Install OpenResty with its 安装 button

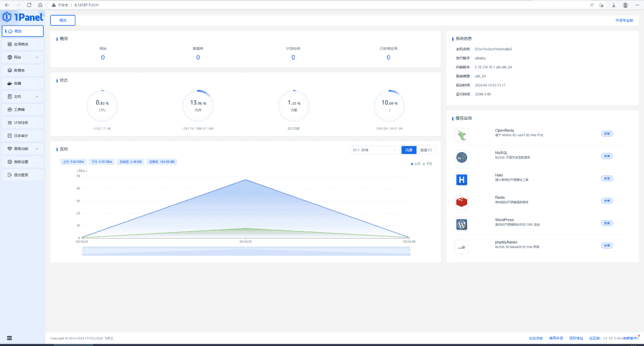(607, 134)
